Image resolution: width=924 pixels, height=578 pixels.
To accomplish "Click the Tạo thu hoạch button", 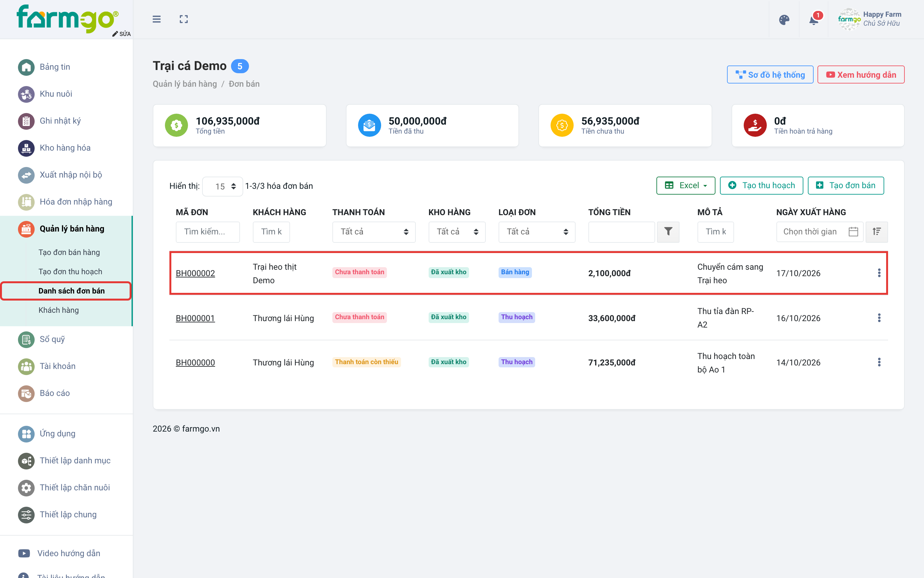I will click(x=761, y=185).
